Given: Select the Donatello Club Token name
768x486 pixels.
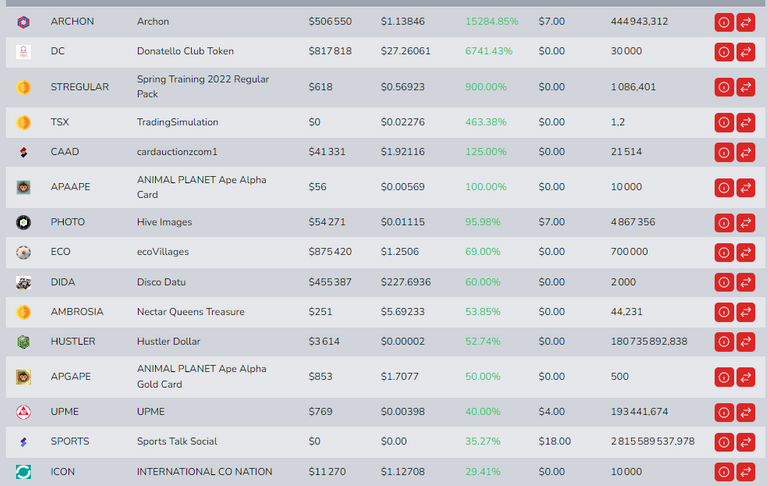Looking at the screenshot, I should click(185, 51).
